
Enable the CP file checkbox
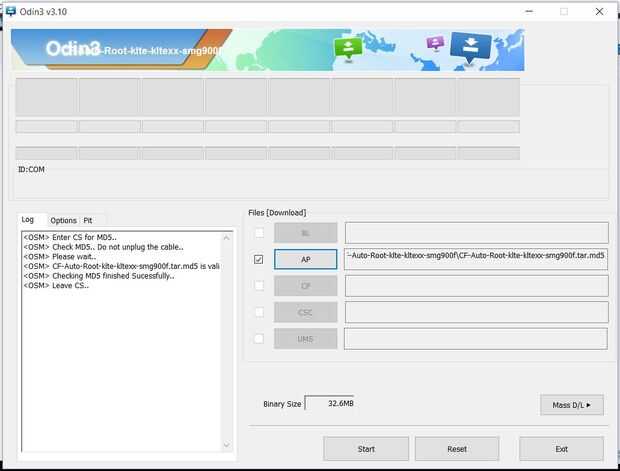point(259,285)
